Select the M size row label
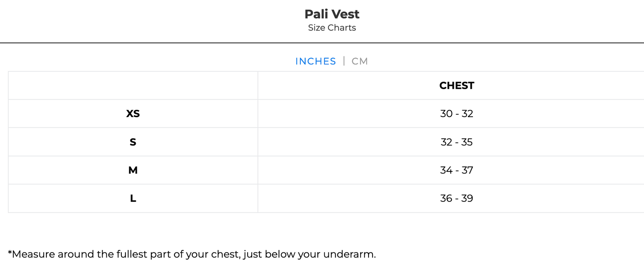Screen dimensions: 644x276 point(133,170)
